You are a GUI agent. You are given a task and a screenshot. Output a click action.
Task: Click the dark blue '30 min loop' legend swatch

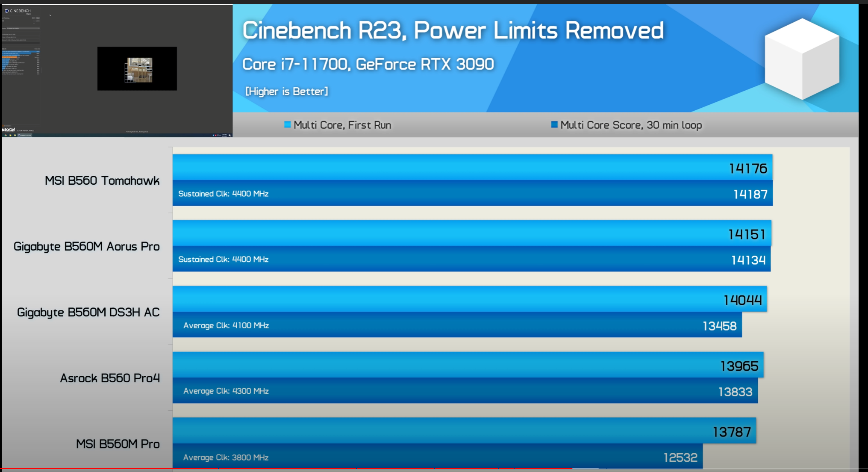point(554,124)
